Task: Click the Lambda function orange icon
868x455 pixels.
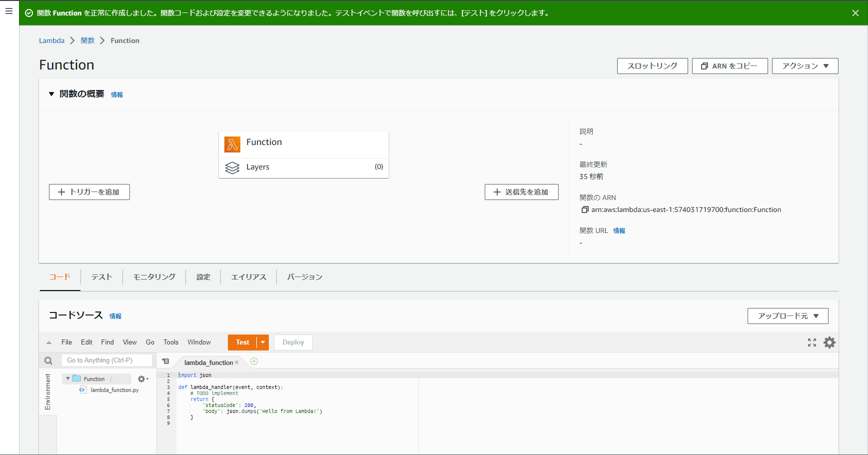Action: 232,144
